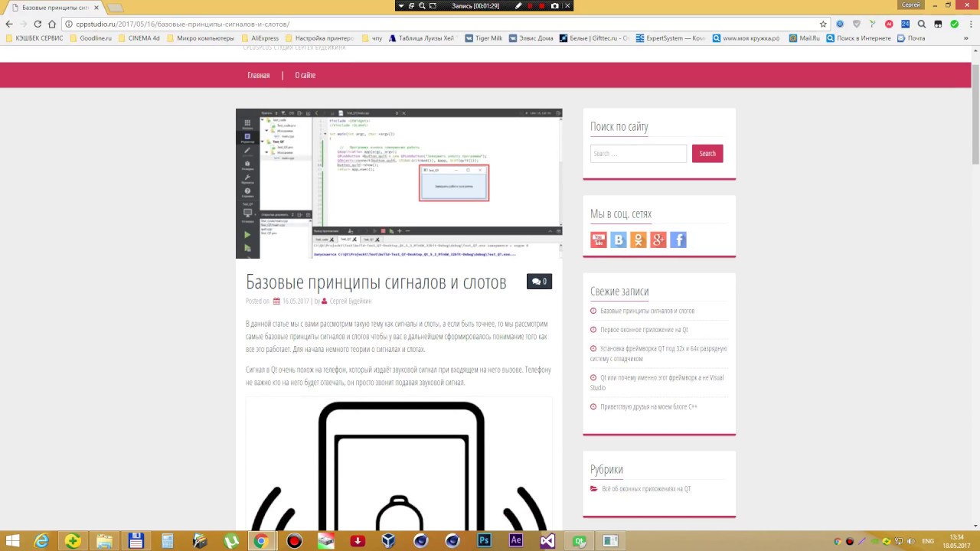Click the AdBlock extension icon
Screen dimensions: 980x551
click(x=888, y=24)
